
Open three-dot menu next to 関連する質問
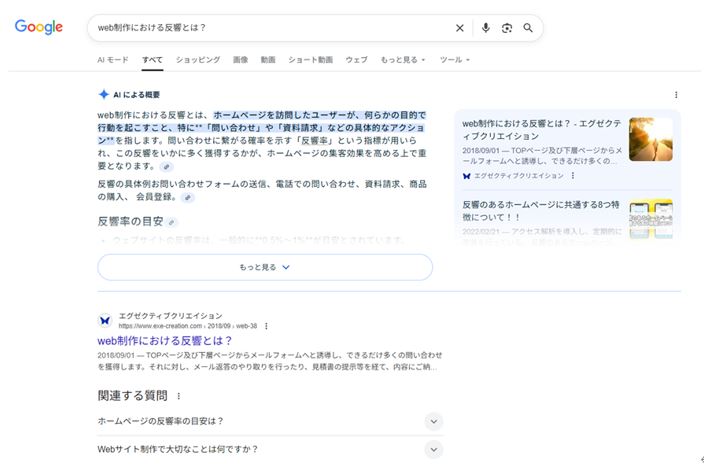point(179,396)
